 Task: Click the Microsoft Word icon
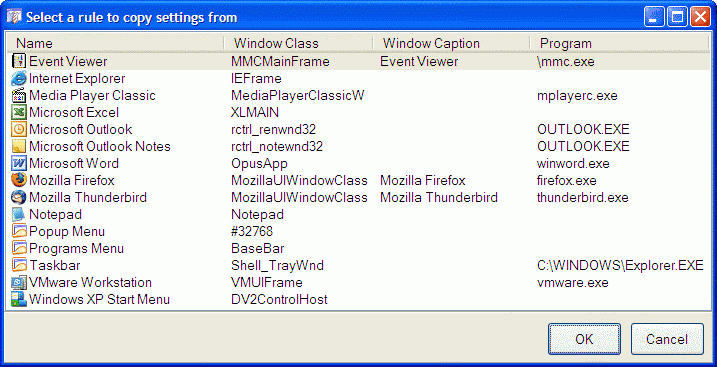[19, 163]
